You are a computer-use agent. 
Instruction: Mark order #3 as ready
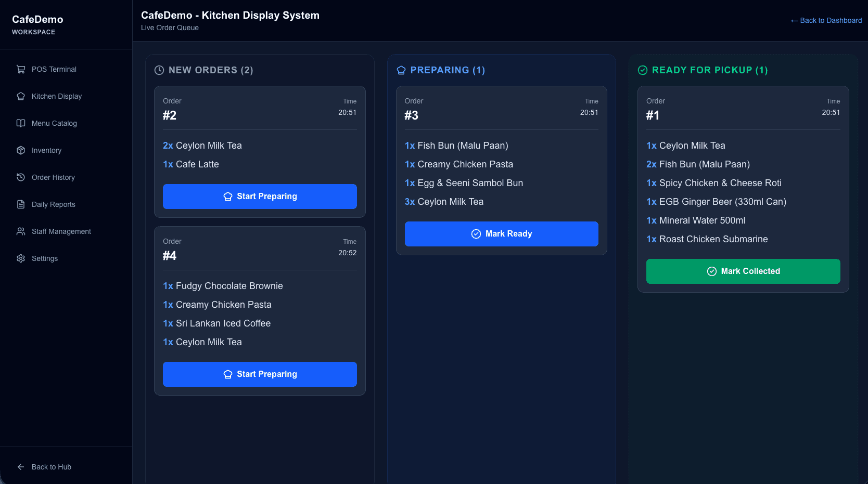coord(502,234)
